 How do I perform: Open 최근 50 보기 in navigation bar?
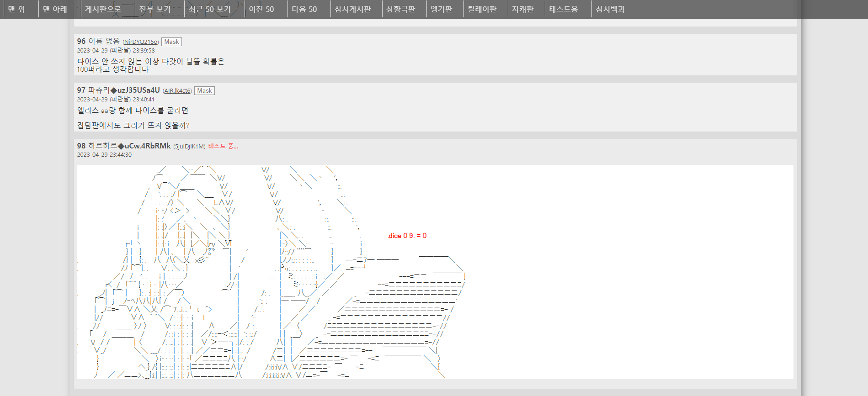click(x=209, y=9)
